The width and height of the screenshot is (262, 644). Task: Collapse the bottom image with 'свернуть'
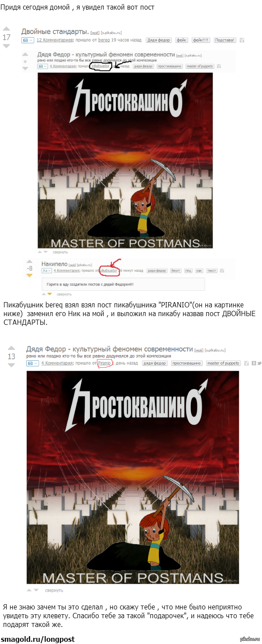(55, 590)
